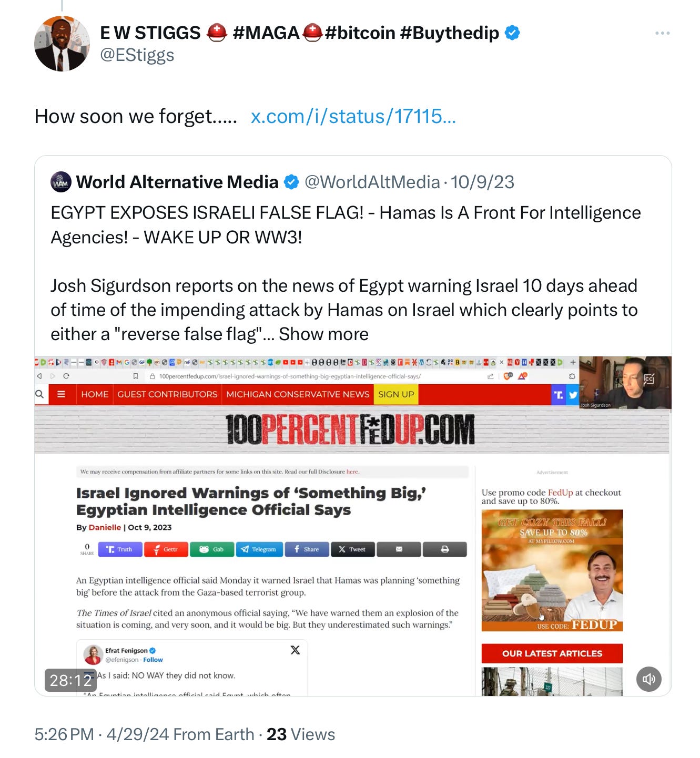Viewport: 700px width, 758px height.
Task: Open the x.com/i/status link
Action: pyautogui.click(x=353, y=116)
